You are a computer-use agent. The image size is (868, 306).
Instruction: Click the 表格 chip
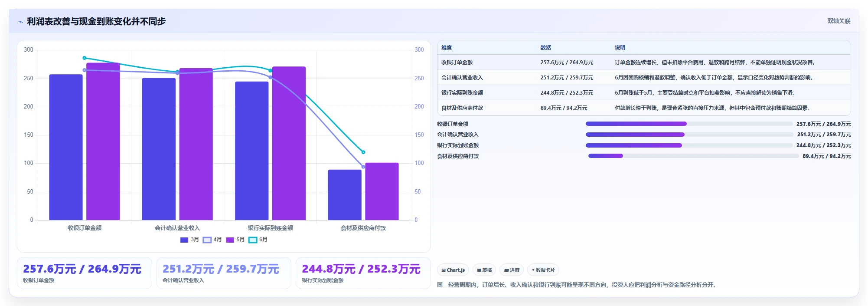484,270
